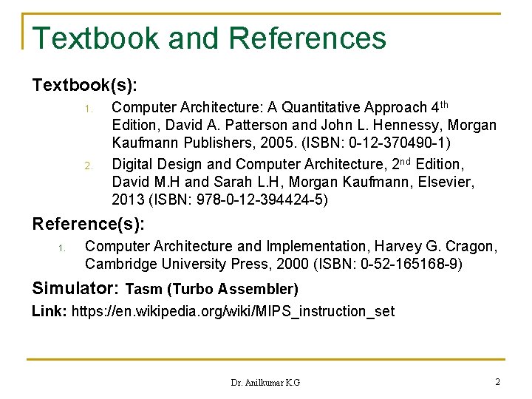Click the 'Link:' label
The height and width of the screenshot is (399, 532).
(50, 311)
